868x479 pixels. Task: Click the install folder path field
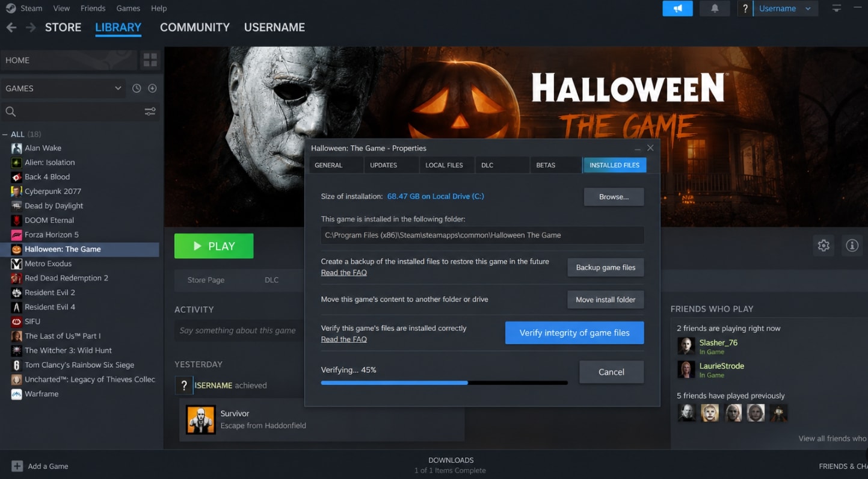482,235
